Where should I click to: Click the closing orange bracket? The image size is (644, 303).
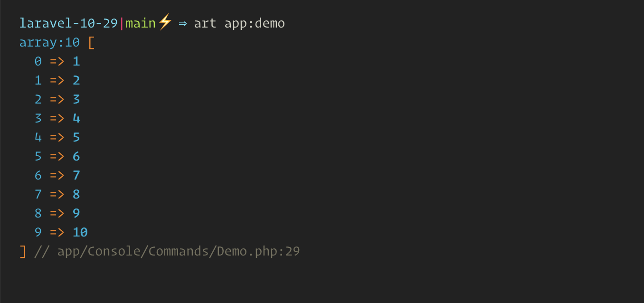[x=23, y=251]
